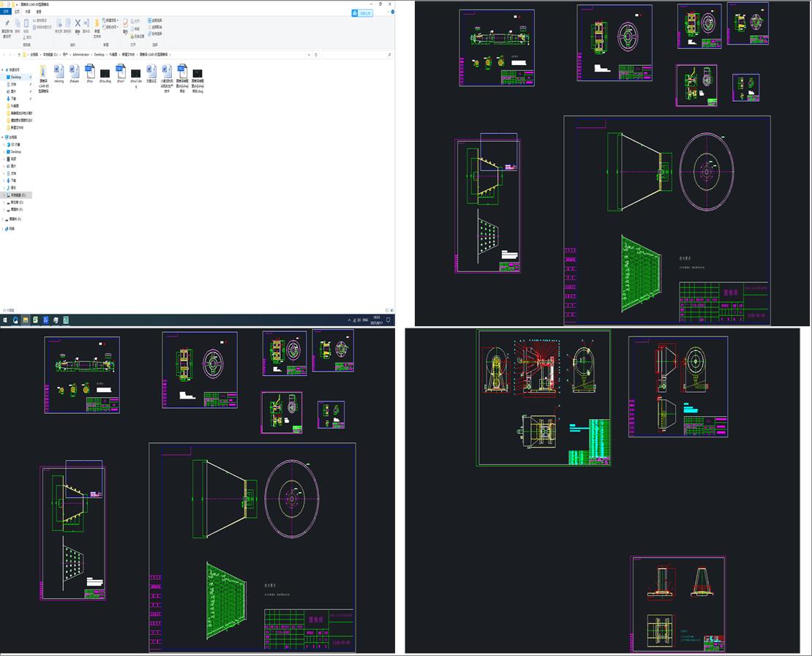Click Copy path in the clipboard group
This screenshot has height=656, width=812.
(42, 20)
